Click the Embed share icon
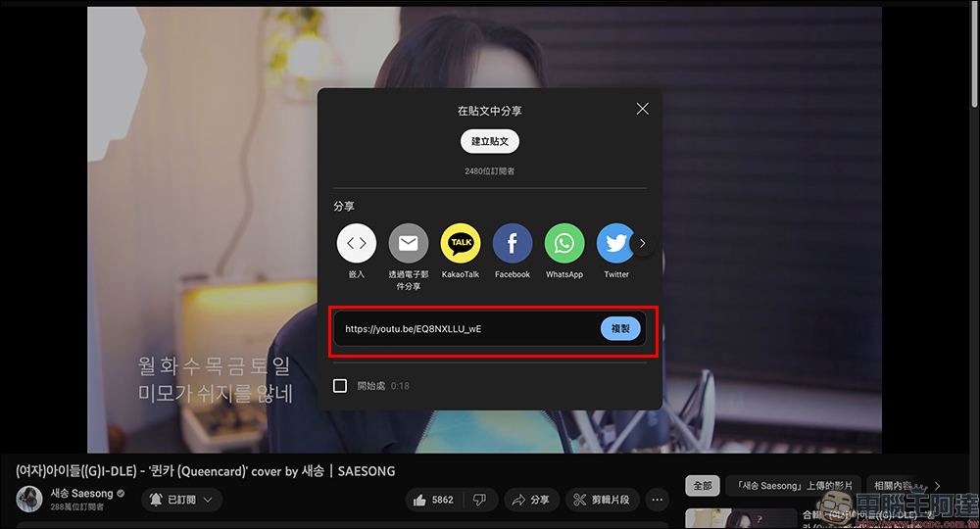The image size is (980, 529). pyautogui.click(x=357, y=243)
